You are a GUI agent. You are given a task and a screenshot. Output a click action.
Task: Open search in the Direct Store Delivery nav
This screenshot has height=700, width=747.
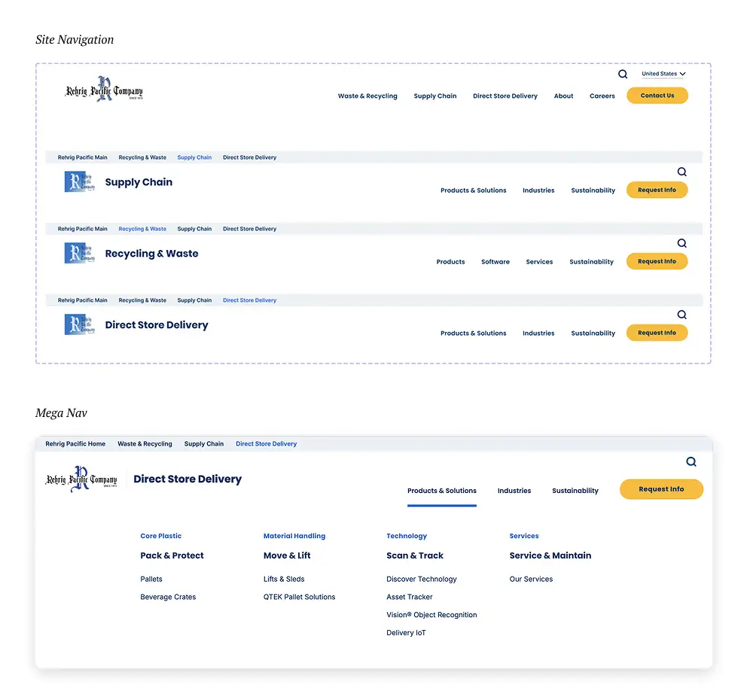(x=682, y=315)
